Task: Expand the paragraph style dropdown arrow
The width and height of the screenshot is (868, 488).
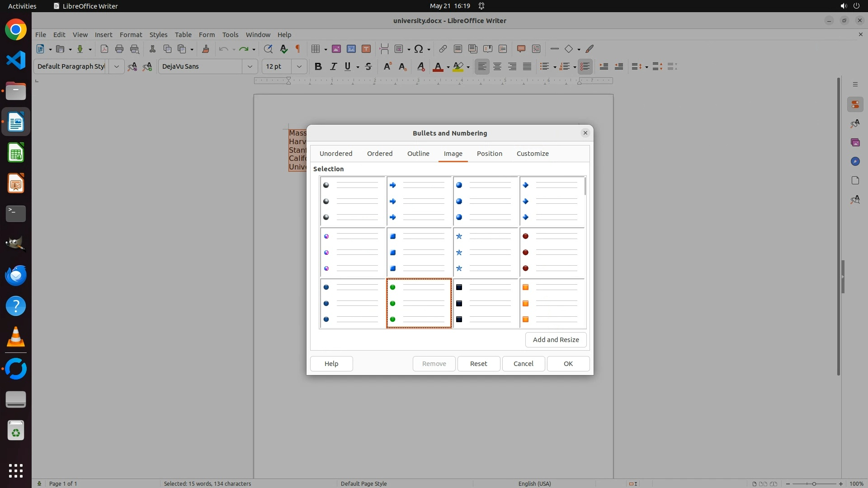Action: pos(116,66)
